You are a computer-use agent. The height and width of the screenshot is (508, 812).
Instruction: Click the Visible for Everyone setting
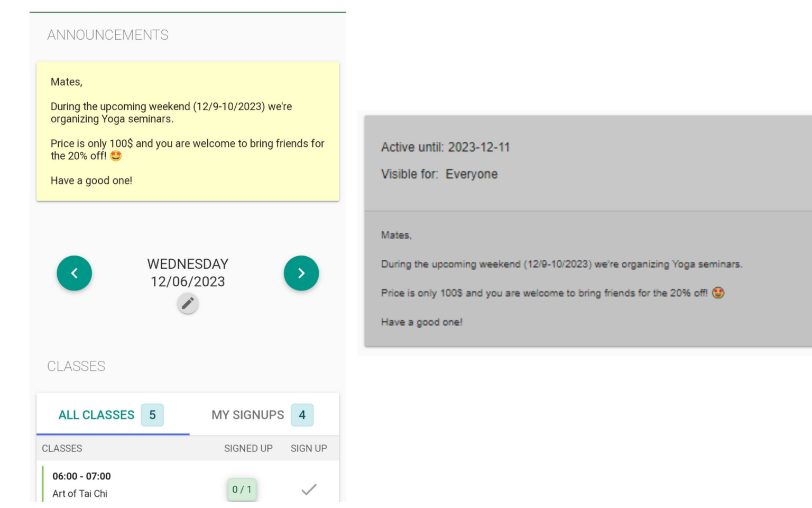point(439,174)
